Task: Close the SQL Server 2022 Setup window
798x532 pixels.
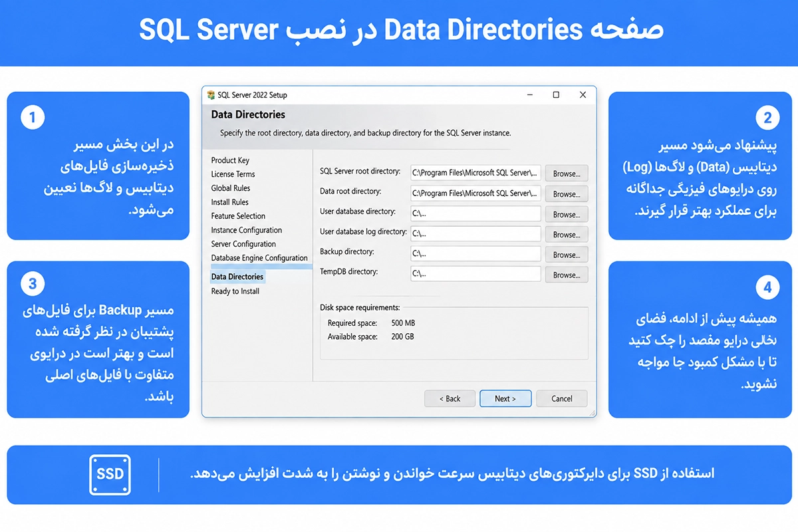Action: point(583,95)
